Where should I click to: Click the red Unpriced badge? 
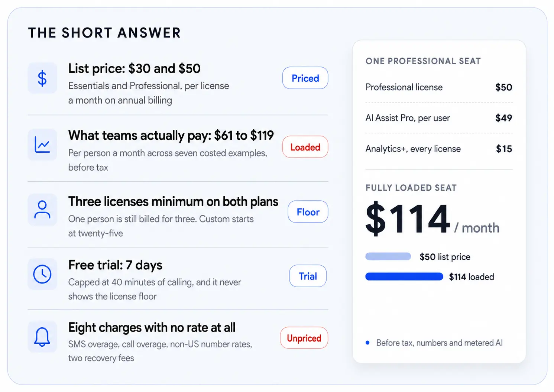pyautogui.click(x=304, y=338)
